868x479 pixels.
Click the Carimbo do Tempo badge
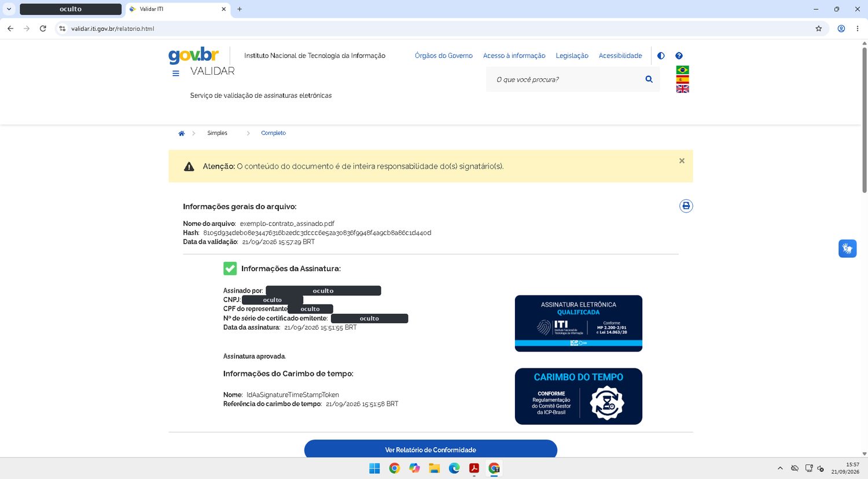click(x=579, y=396)
